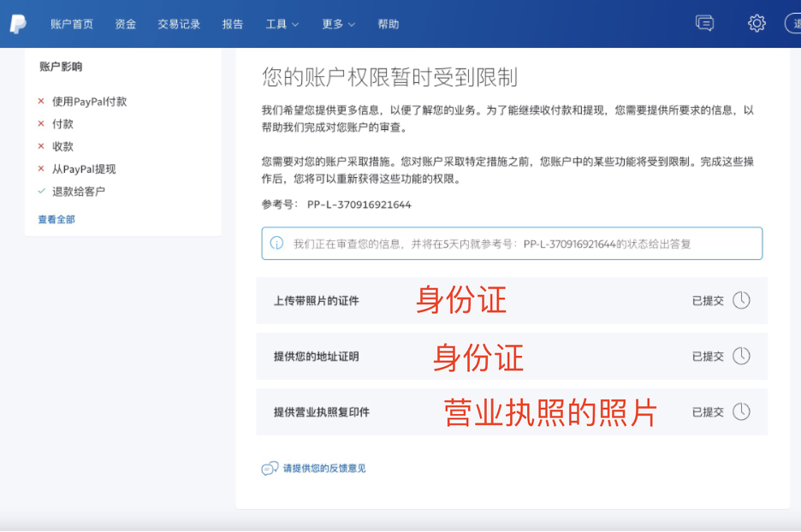801x532 pixels.
Task: Open the 上传带照片的证件 row
Action: click(x=512, y=301)
